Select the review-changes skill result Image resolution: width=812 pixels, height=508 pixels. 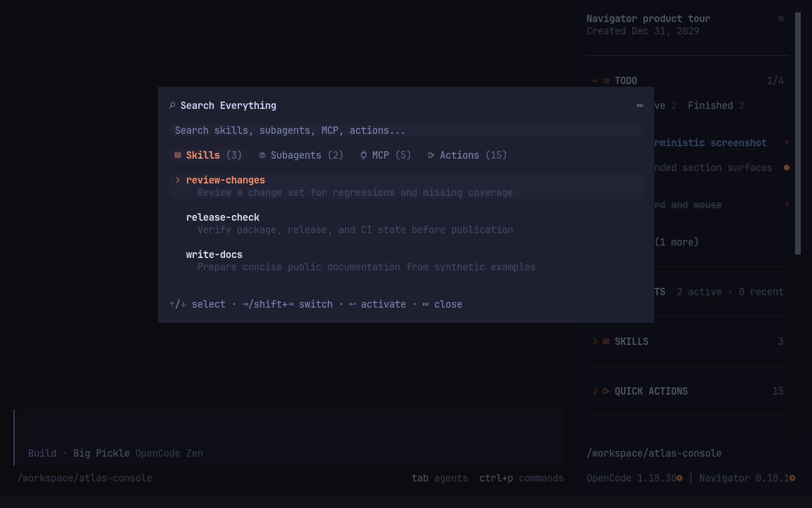pos(406,186)
